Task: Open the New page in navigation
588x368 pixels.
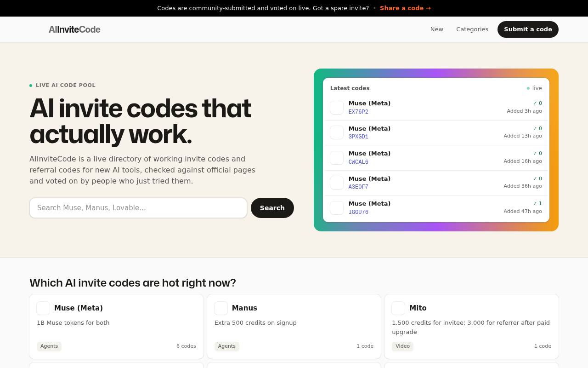Action: click(437, 29)
